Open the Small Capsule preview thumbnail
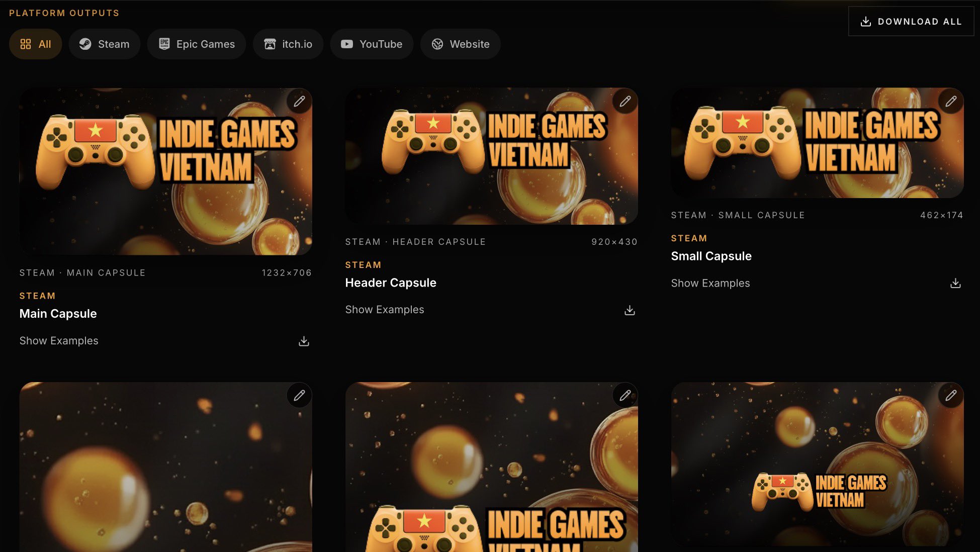 [x=817, y=143]
